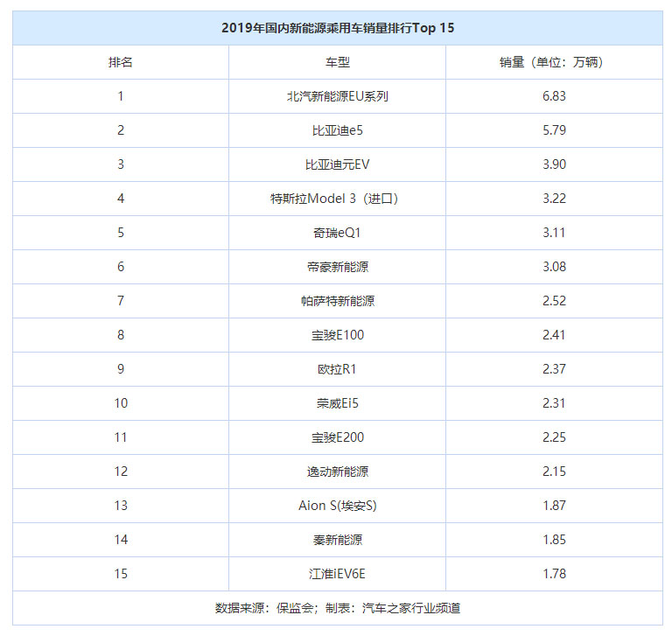Select the '北汽新能源EU系列' cell
The height and width of the screenshot is (636, 672).
337,96
